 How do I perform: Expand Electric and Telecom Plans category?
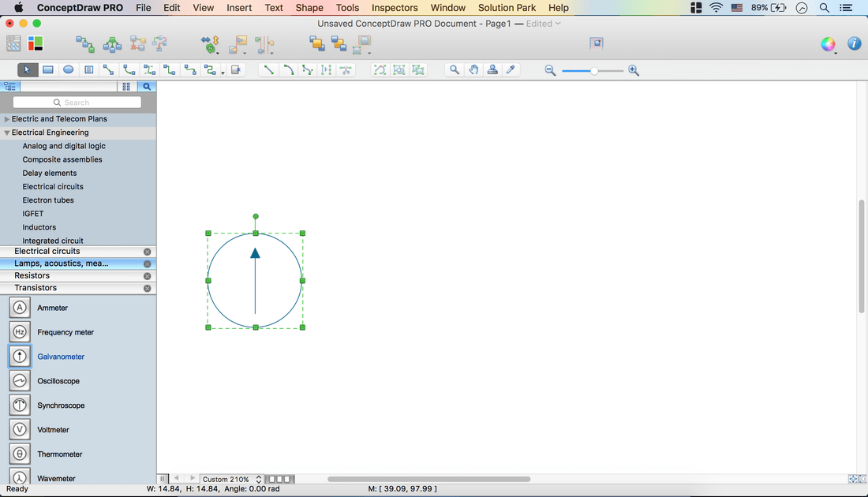coord(7,119)
